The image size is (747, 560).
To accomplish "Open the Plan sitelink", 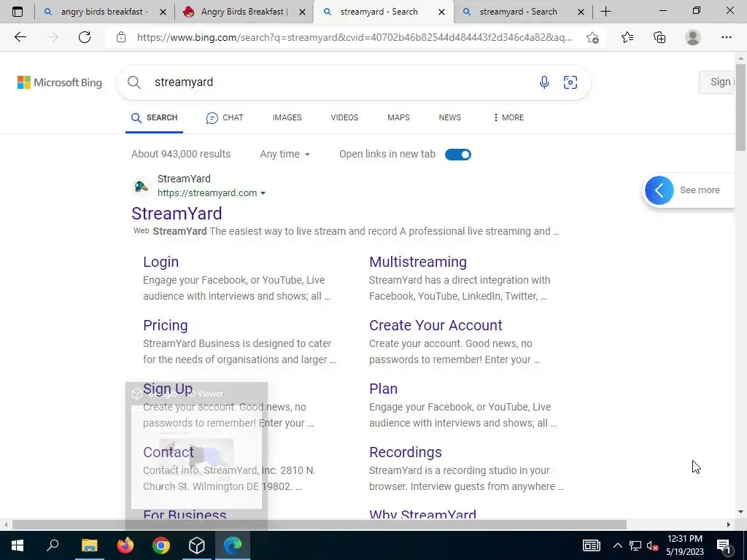I will point(383,389).
